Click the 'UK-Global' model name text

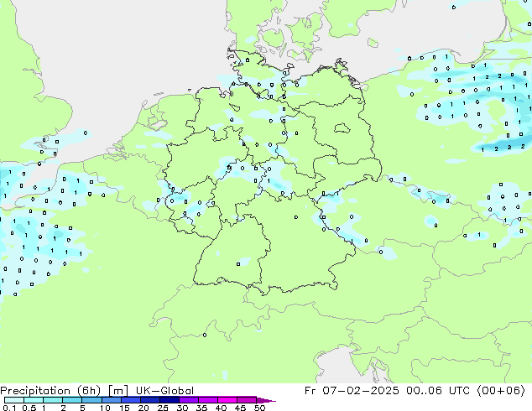(164, 391)
